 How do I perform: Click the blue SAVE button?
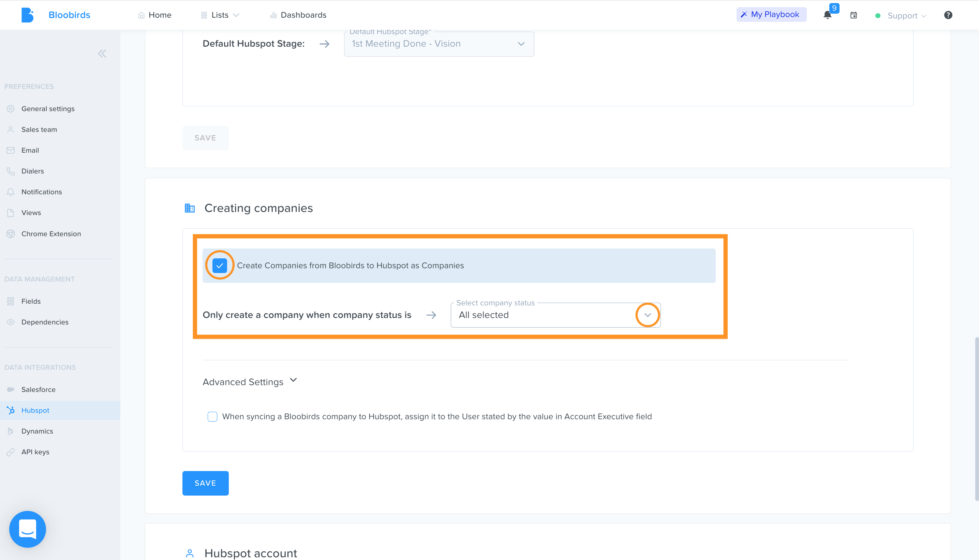point(205,483)
